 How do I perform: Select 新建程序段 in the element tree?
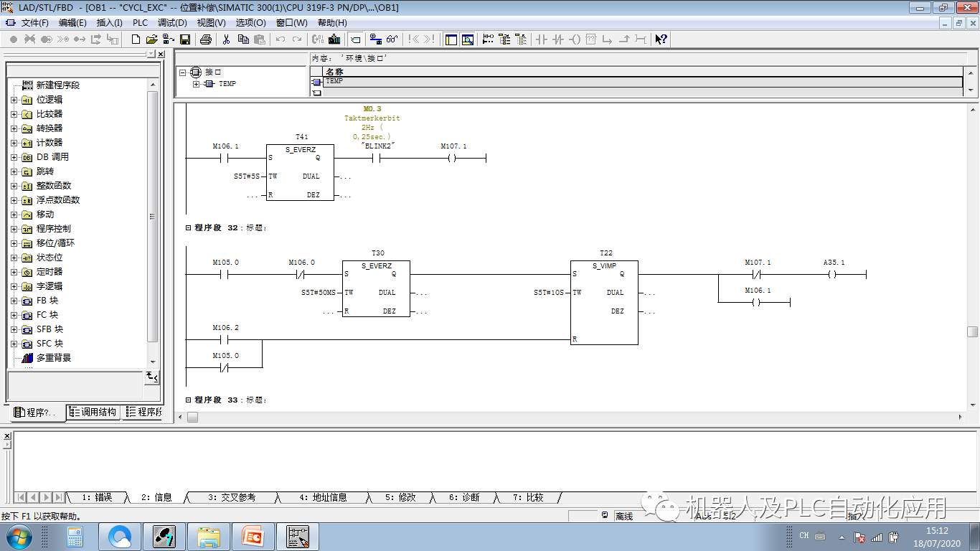[x=57, y=85]
